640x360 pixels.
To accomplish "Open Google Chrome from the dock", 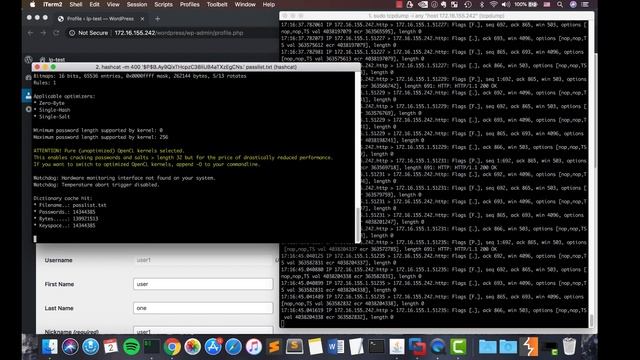I will tap(172, 347).
